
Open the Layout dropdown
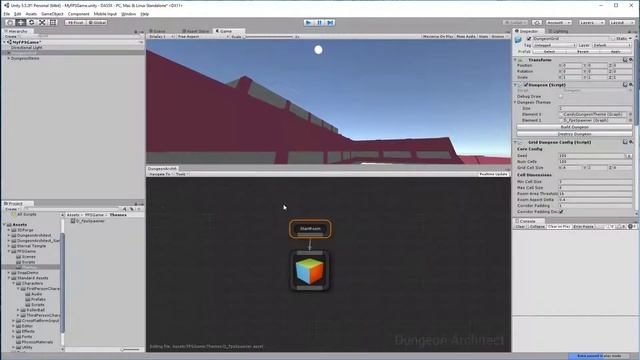(622, 22)
